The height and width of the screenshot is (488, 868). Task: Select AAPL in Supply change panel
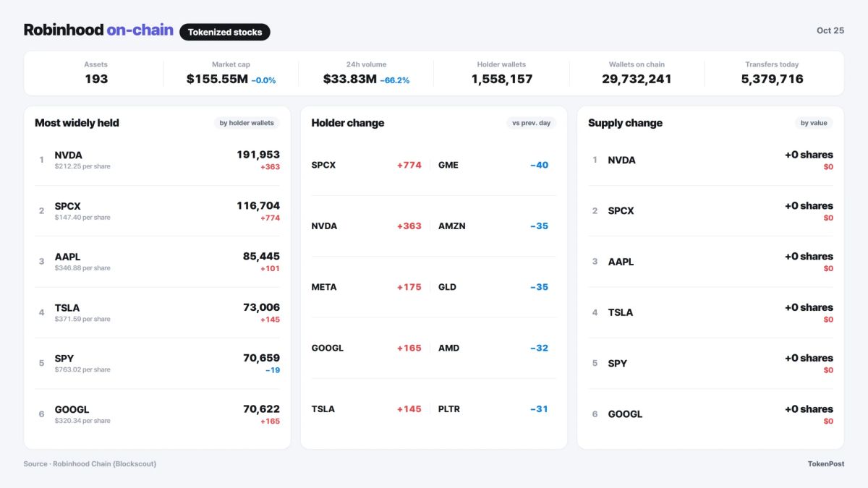(x=621, y=262)
